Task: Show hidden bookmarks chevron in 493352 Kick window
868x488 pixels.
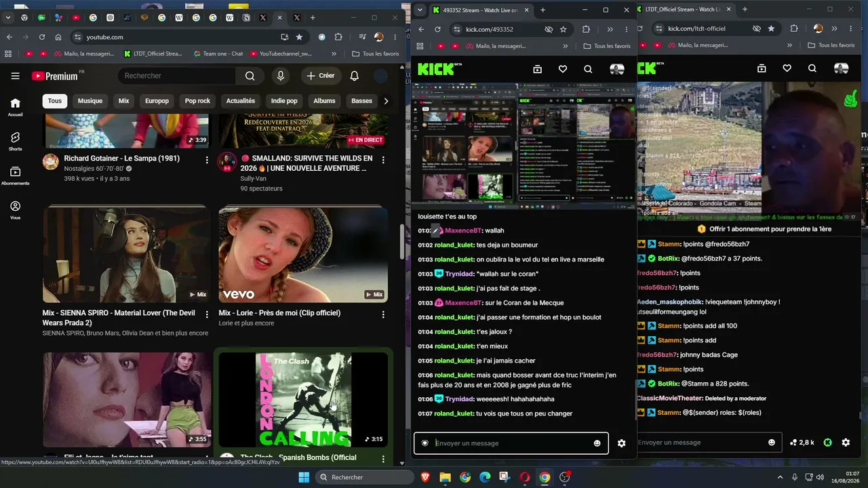Action: pyautogui.click(x=566, y=46)
